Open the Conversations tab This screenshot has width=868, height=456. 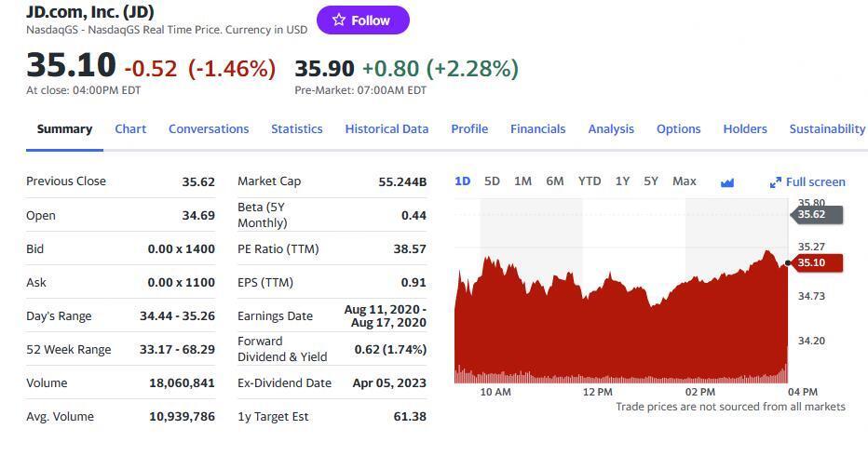[209, 129]
